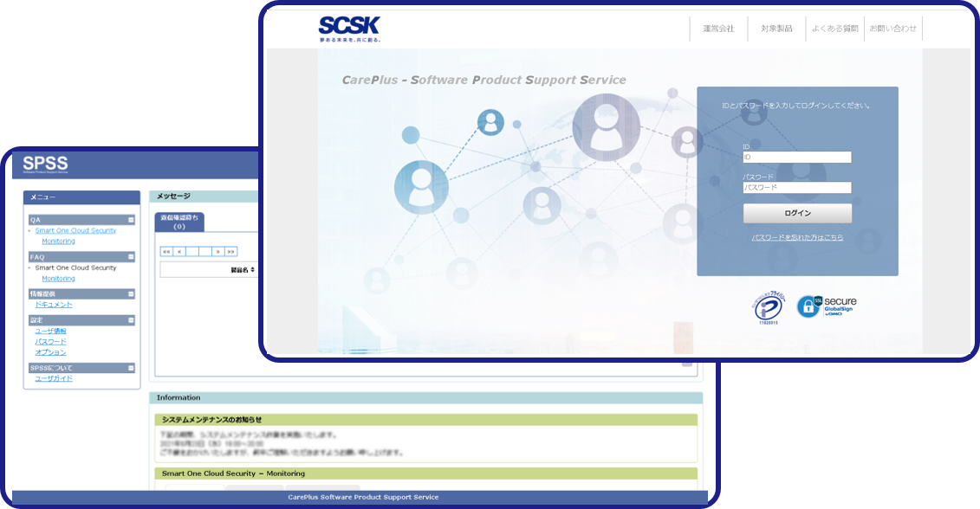Screen dimensions: 980x509
Task: Click the システムメンテナンスのお知らせ heading
Action: click(x=425, y=420)
